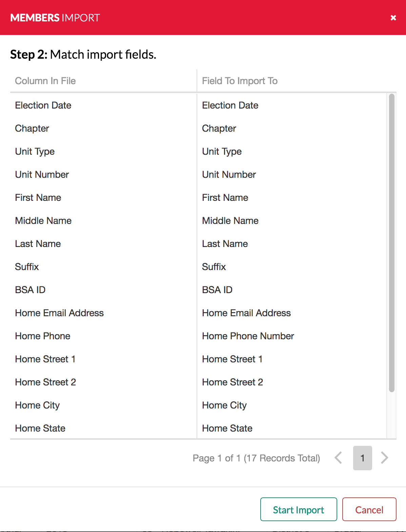This screenshot has width=406, height=532.
Task: Go to previous page arrow
Action: click(x=338, y=458)
